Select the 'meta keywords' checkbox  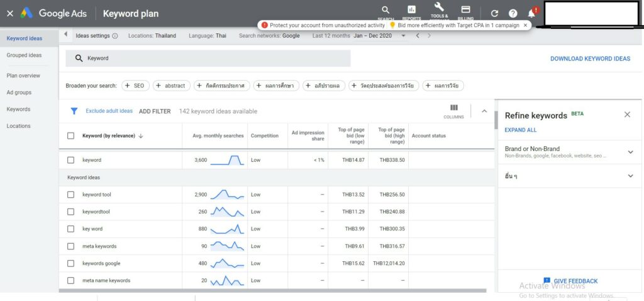pyautogui.click(x=70, y=246)
